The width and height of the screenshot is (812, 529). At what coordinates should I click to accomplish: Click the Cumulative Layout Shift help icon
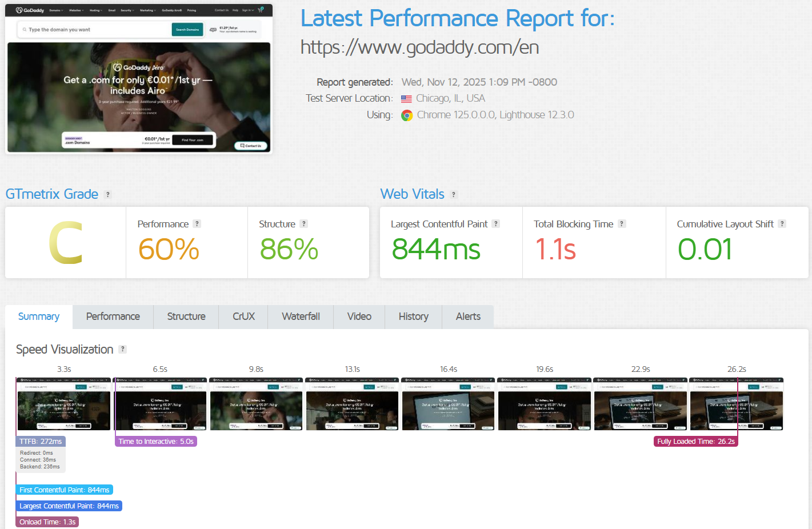[782, 224]
